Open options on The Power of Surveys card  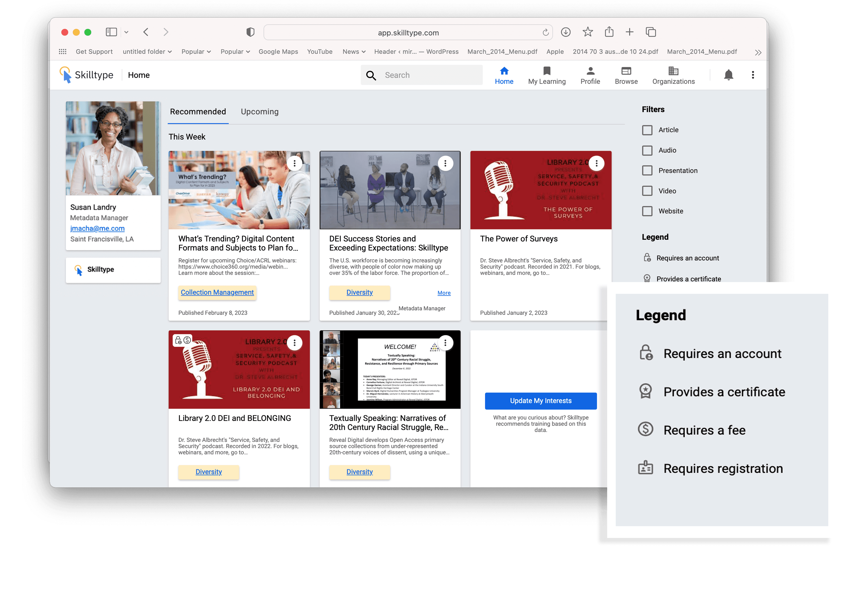[x=596, y=163]
